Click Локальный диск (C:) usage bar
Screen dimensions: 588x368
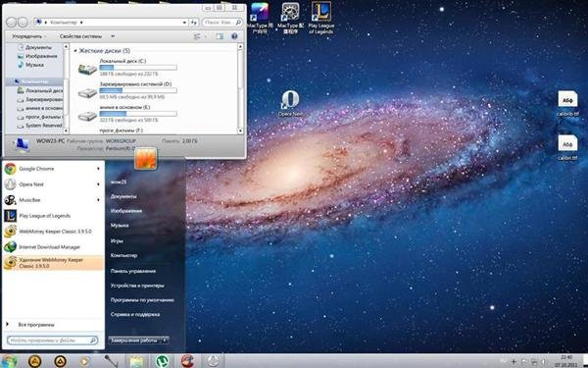click(x=138, y=68)
